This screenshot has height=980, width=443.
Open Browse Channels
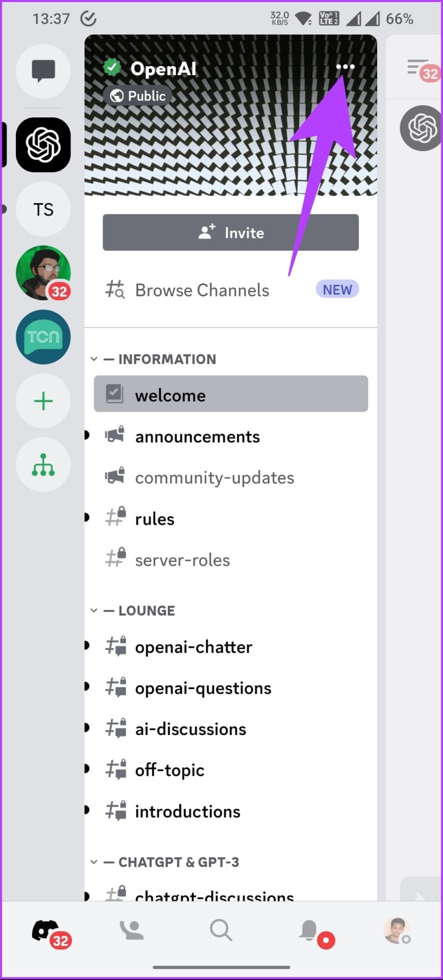click(x=231, y=290)
